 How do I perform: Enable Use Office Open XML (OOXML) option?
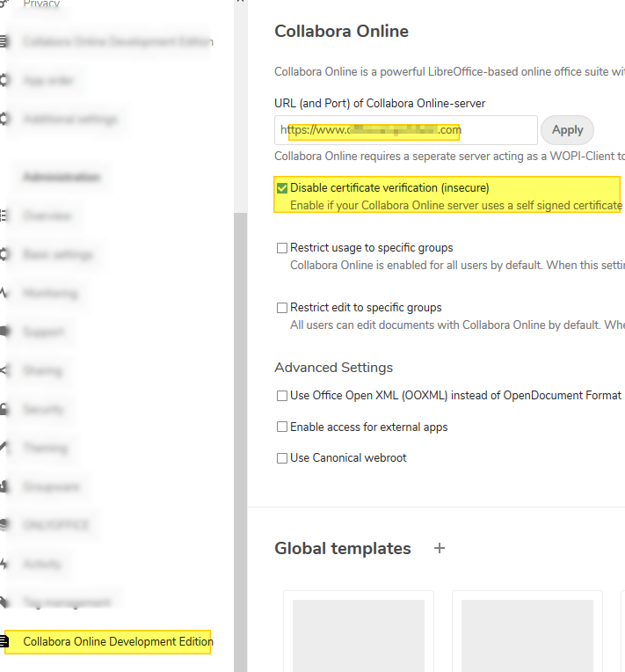(x=282, y=396)
